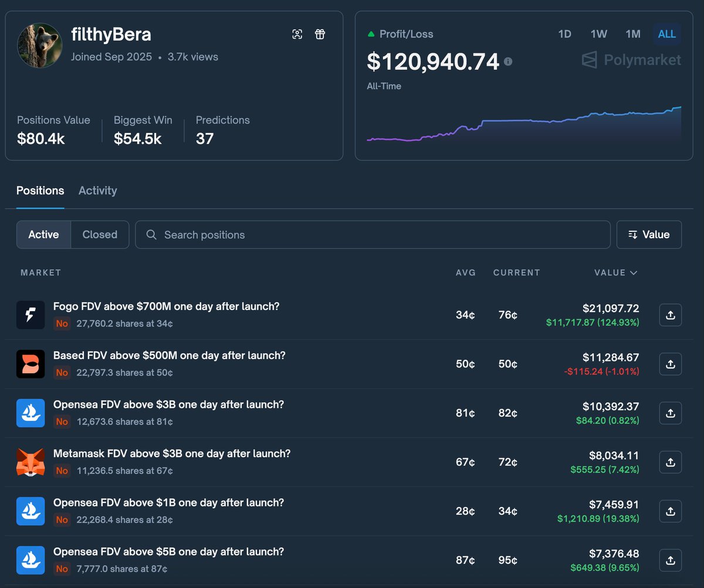Click the $1,210.89 (19.38%) gain value
704x588 pixels.
(598, 519)
